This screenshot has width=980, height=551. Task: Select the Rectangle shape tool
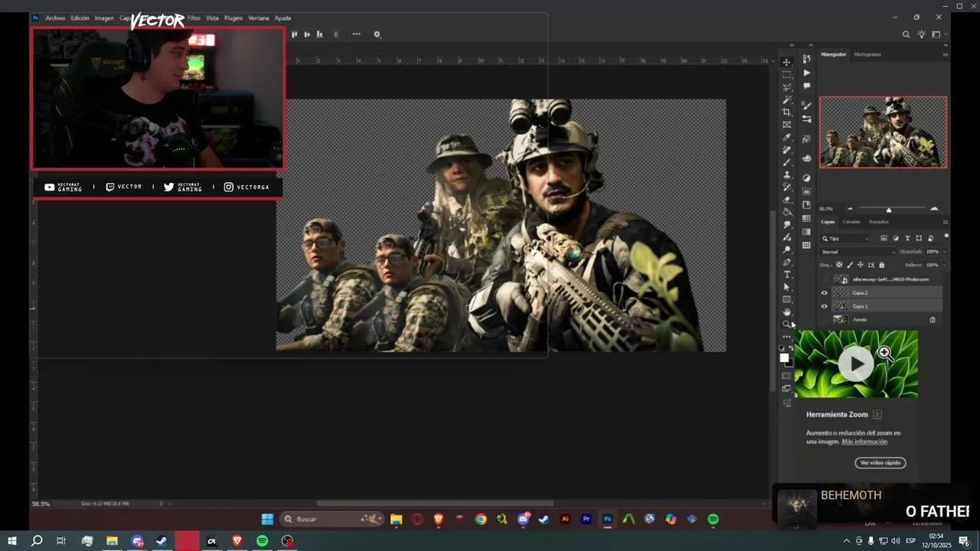click(x=787, y=300)
